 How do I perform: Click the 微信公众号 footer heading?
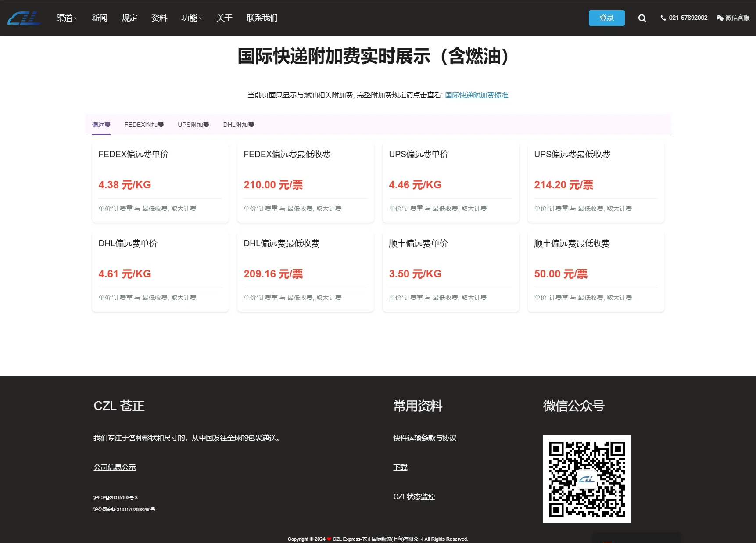(x=573, y=406)
